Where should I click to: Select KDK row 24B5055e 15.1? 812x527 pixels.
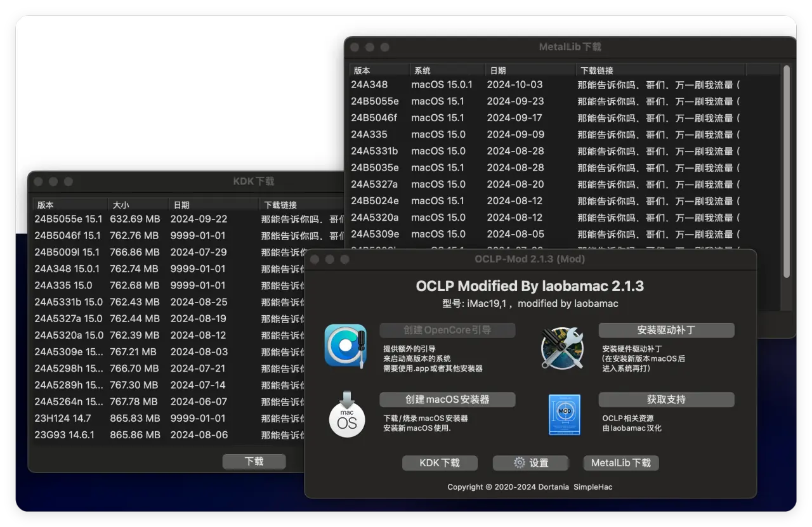click(x=188, y=219)
